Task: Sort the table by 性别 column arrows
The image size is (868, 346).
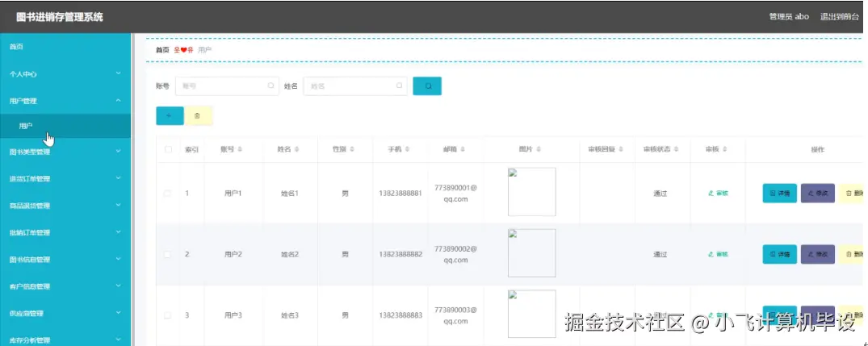Action: pos(351,150)
